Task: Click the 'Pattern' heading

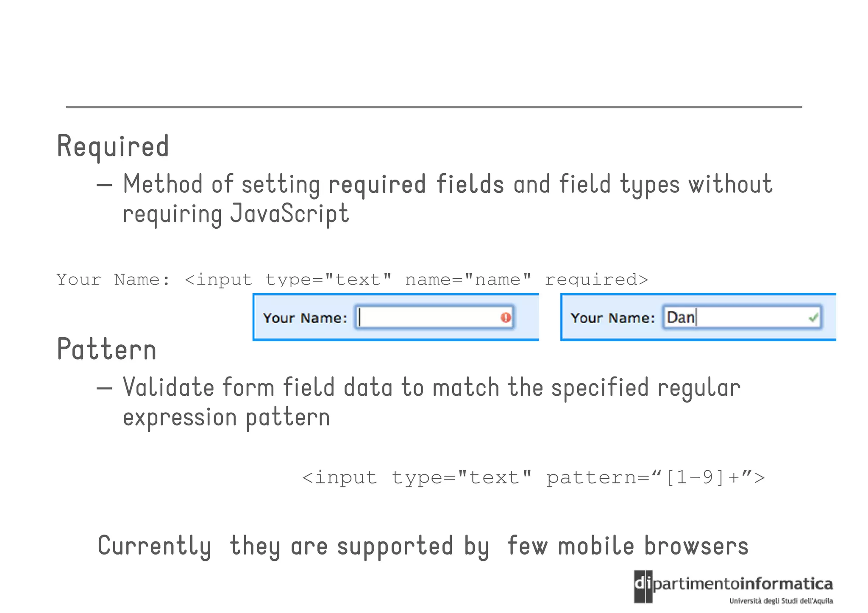Action: tap(107, 349)
